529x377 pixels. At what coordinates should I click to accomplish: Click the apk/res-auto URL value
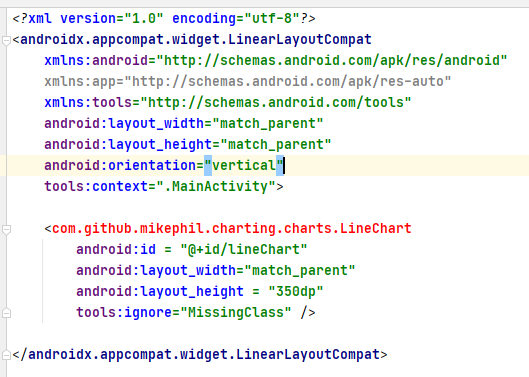[288, 82]
